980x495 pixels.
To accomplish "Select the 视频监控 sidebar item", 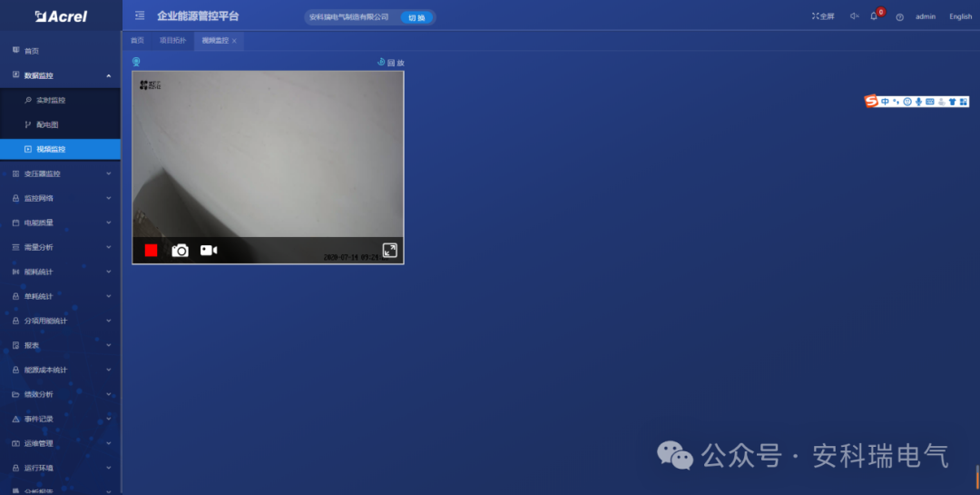I will pos(61,149).
